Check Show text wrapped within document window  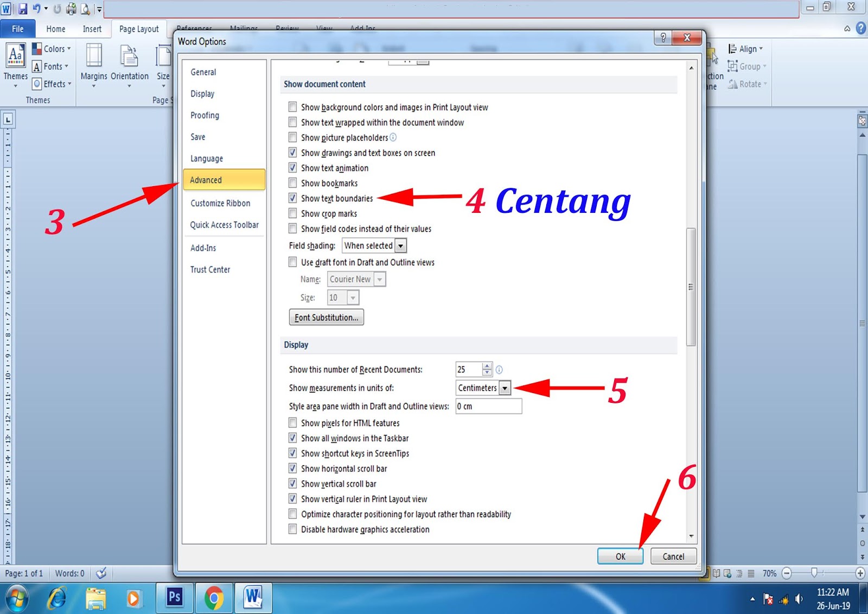(292, 122)
